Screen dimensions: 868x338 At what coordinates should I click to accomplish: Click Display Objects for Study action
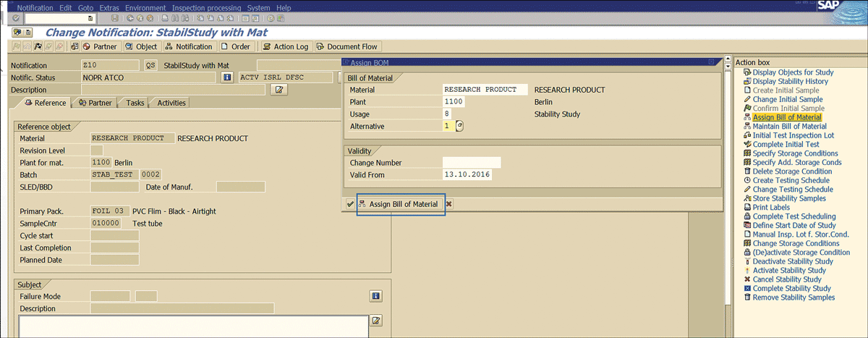793,72
